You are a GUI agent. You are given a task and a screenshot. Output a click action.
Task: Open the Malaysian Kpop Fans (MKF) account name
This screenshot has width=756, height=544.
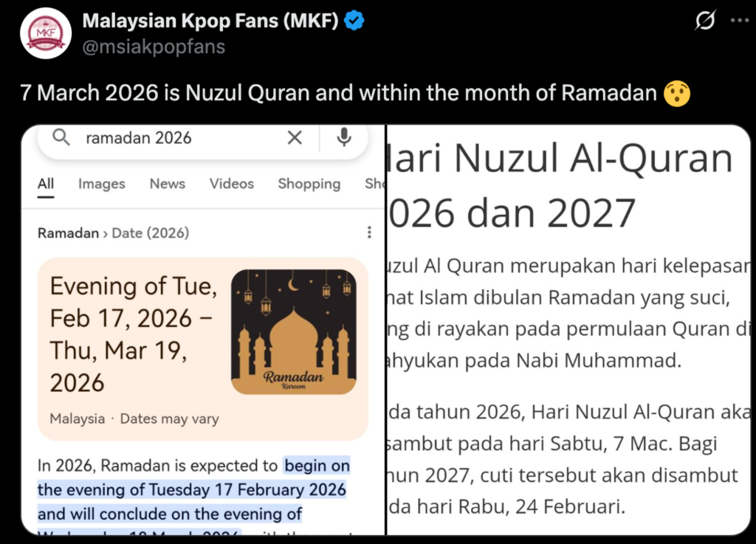click(210, 21)
